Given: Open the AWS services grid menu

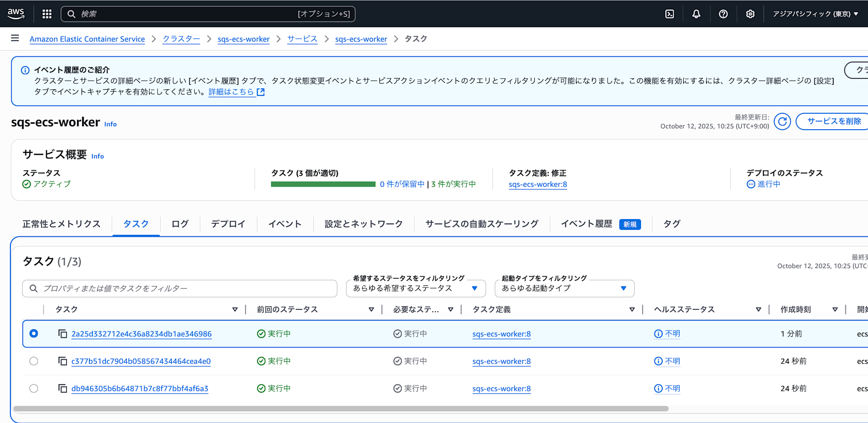Looking at the screenshot, I should (47, 14).
